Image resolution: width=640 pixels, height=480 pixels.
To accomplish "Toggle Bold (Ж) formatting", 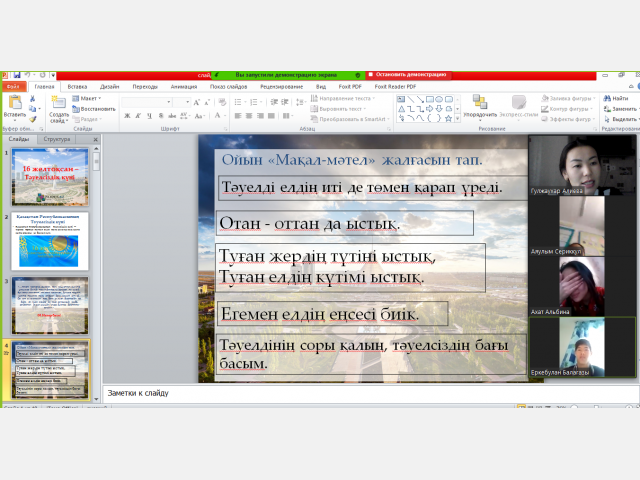I will (x=127, y=116).
